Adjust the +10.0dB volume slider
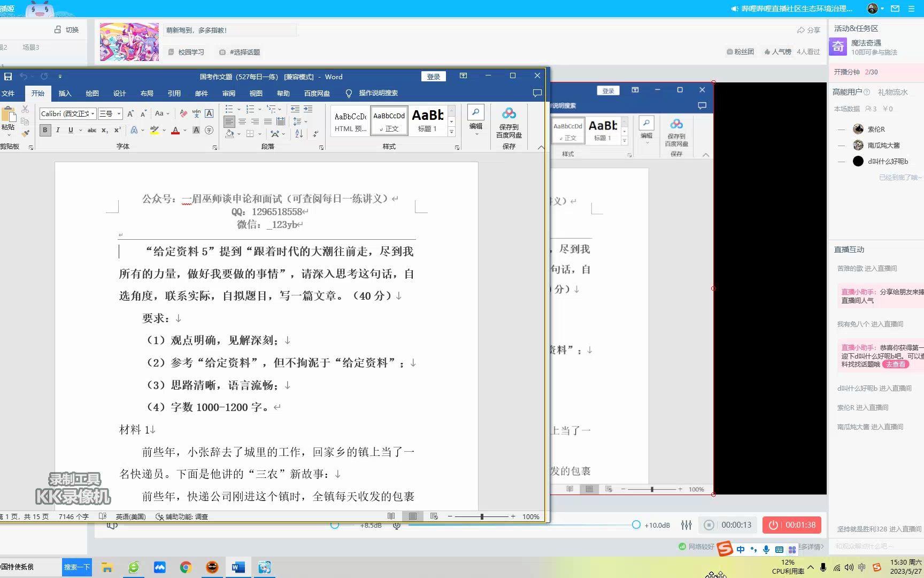Image resolution: width=924 pixels, height=578 pixels. (x=636, y=525)
